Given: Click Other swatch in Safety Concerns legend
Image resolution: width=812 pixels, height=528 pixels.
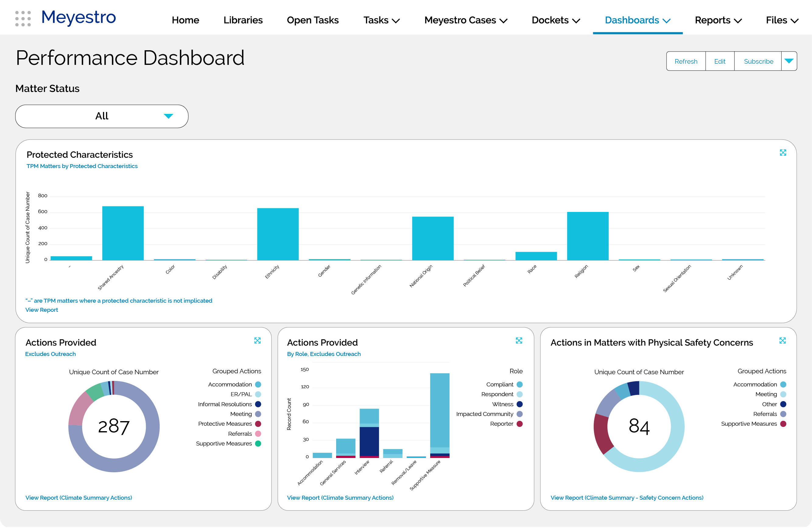Looking at the screenshot, I should click(x=783, y=404).
